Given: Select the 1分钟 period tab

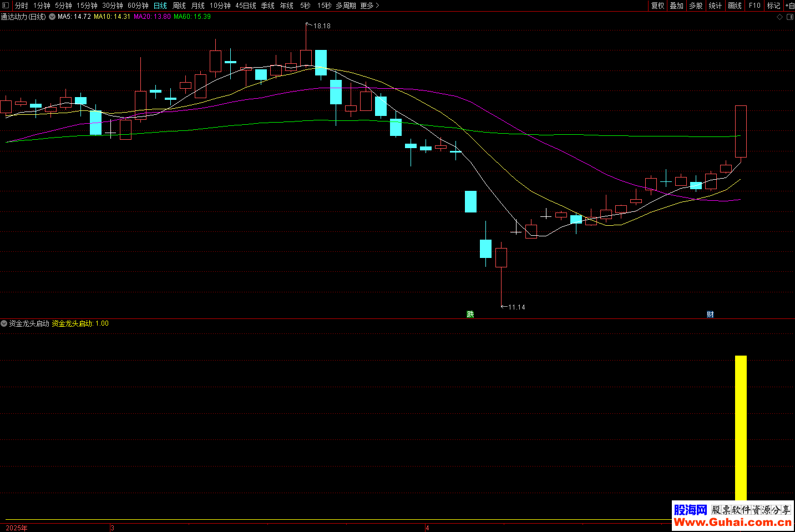Looking at the screenshot, I should 42,6.
